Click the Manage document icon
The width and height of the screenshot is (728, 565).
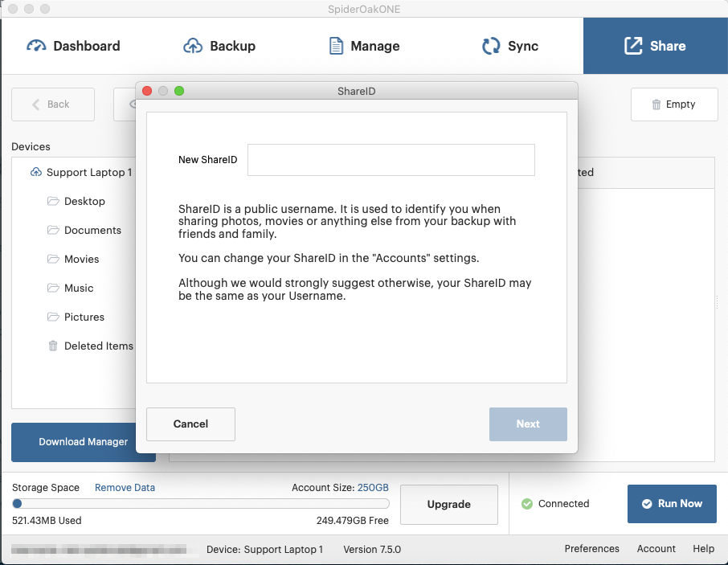coord(337,46)
